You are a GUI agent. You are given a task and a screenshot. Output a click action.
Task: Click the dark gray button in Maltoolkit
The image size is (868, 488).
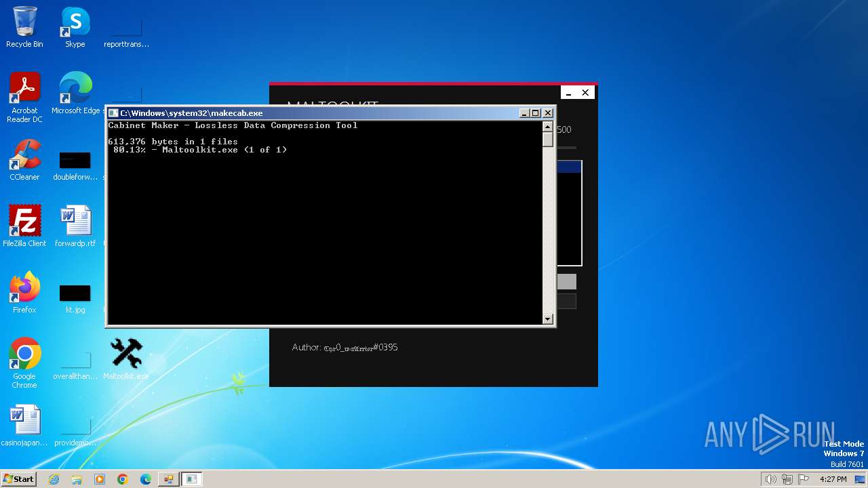567,302
